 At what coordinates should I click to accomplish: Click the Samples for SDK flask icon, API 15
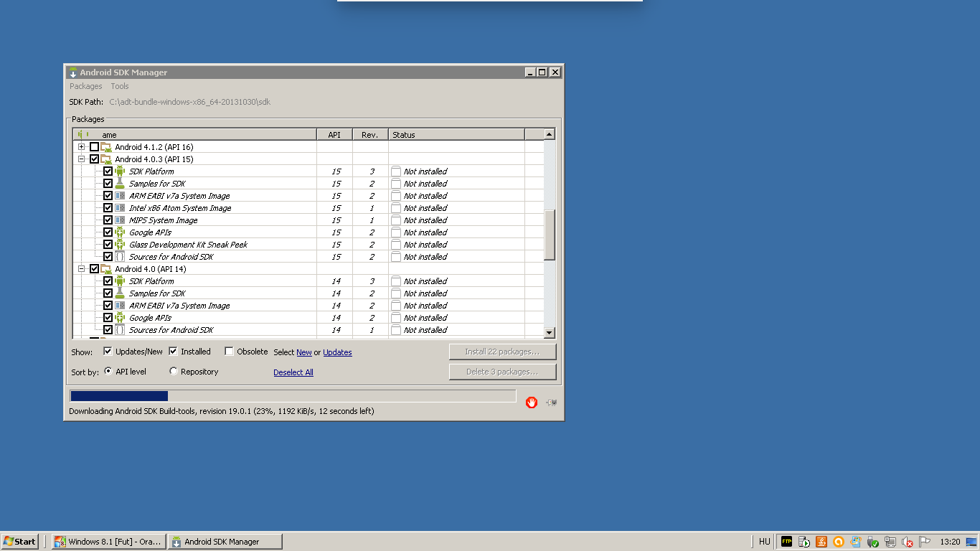coord(120,184)
